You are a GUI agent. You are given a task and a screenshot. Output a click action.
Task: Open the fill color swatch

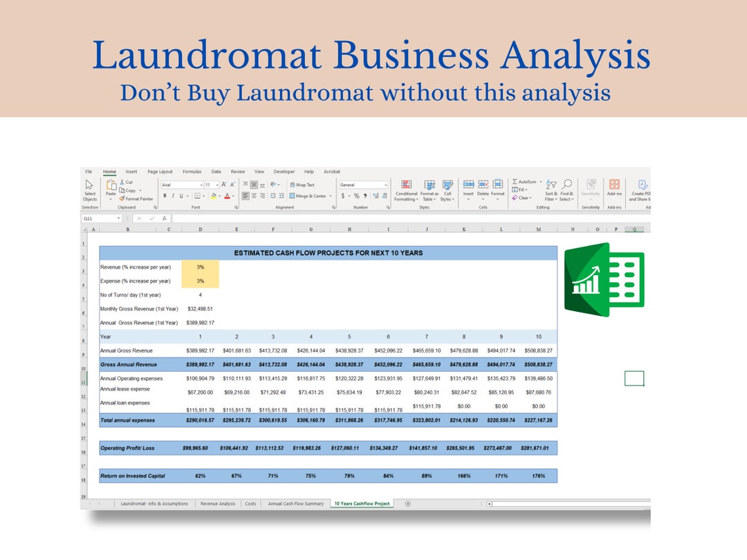click(213, 195)
